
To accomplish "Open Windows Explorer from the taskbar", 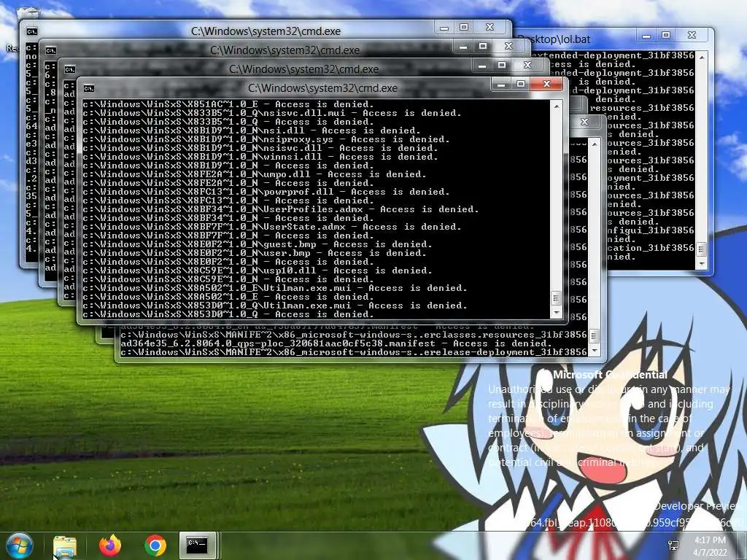I will 65,546.
